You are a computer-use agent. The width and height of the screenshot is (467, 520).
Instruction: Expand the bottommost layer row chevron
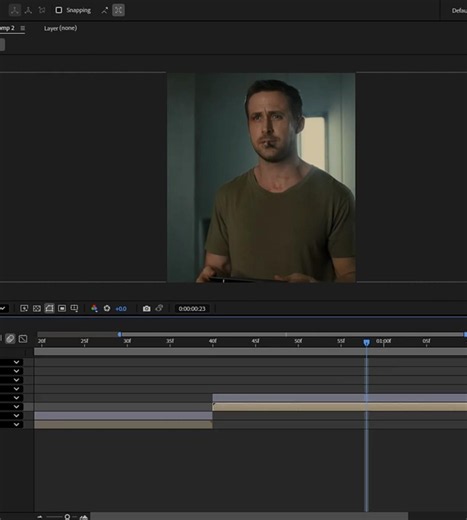click(x=16, y=424)
